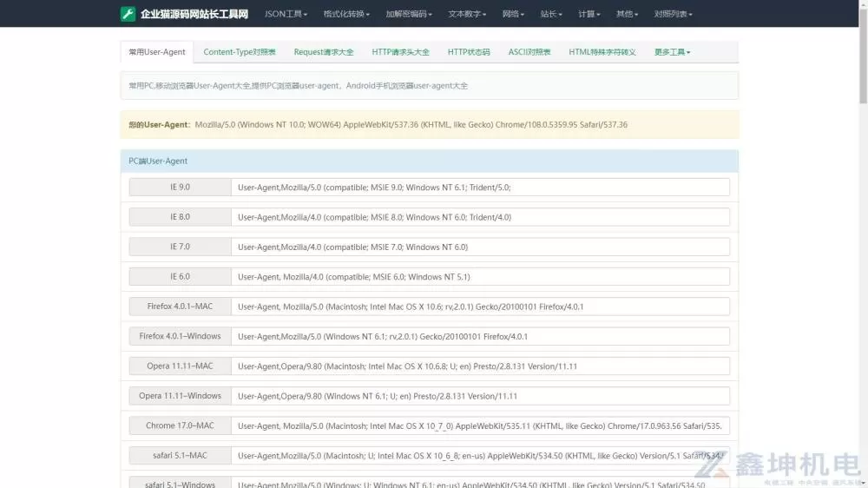The height and width of the screenshot is (488, 868).
Task: Select the 常用User-Agent tab
Action: click(x=157, y=52)
